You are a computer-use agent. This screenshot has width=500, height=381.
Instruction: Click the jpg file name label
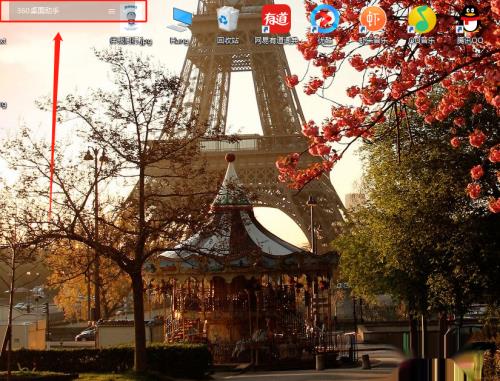point(131,41)
